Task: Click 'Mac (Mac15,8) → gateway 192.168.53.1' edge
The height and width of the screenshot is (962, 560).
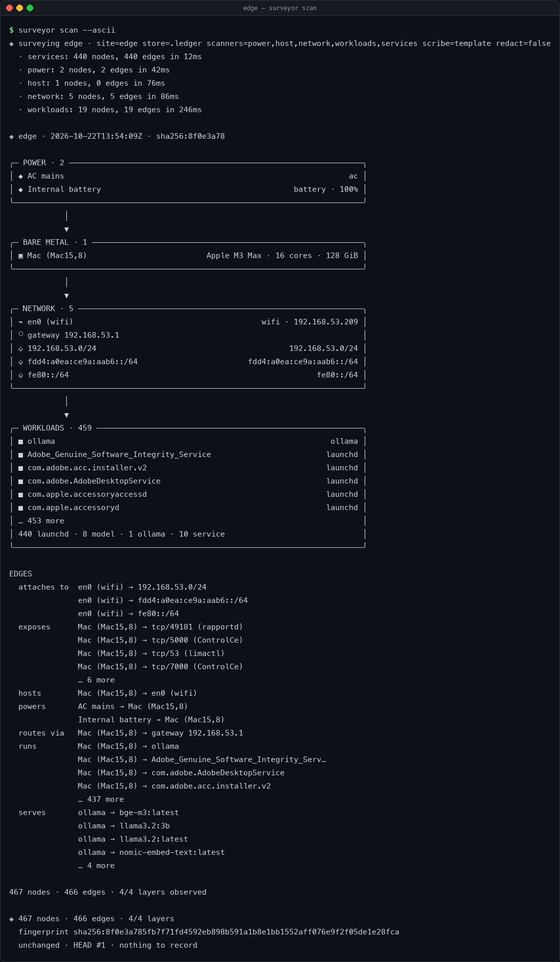Action: (x=161, y=733)
